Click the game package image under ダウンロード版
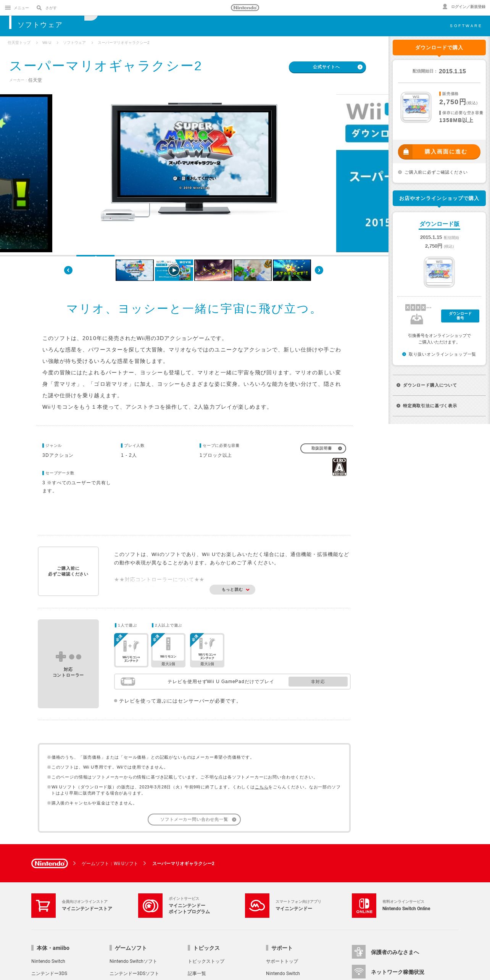 439,272
